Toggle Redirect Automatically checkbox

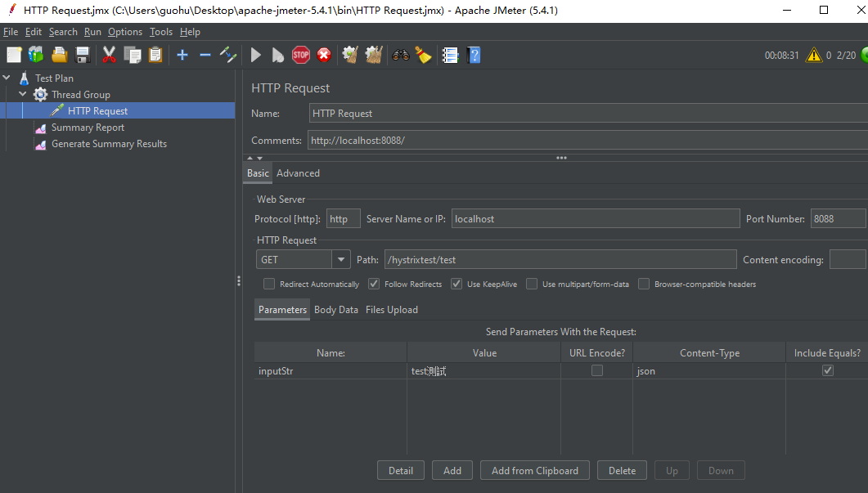point(269,284)
